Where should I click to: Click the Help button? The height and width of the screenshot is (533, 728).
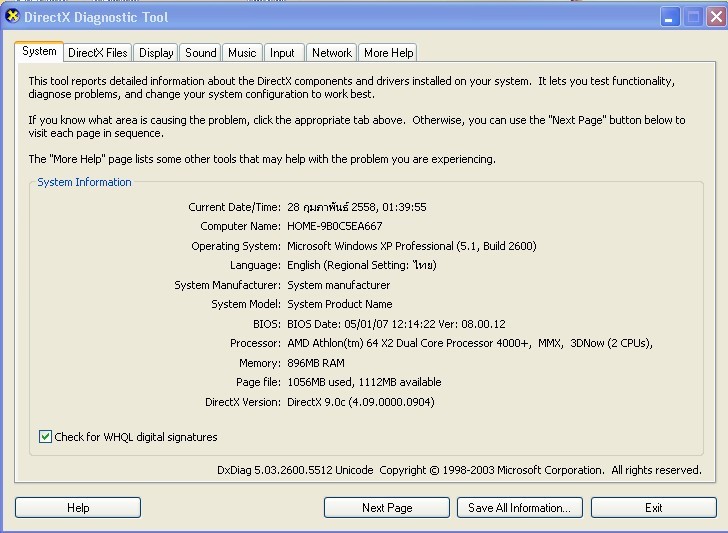coord(78,507)
